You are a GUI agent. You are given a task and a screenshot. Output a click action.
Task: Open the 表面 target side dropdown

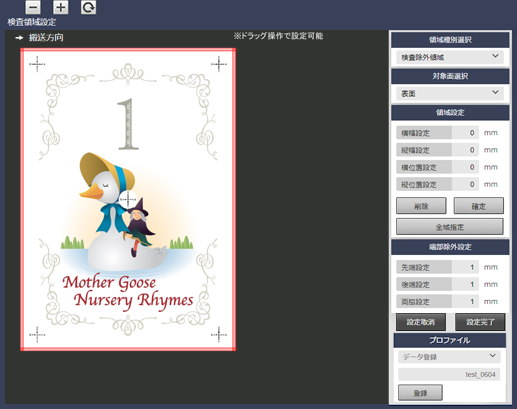click(x=450, y=94)
